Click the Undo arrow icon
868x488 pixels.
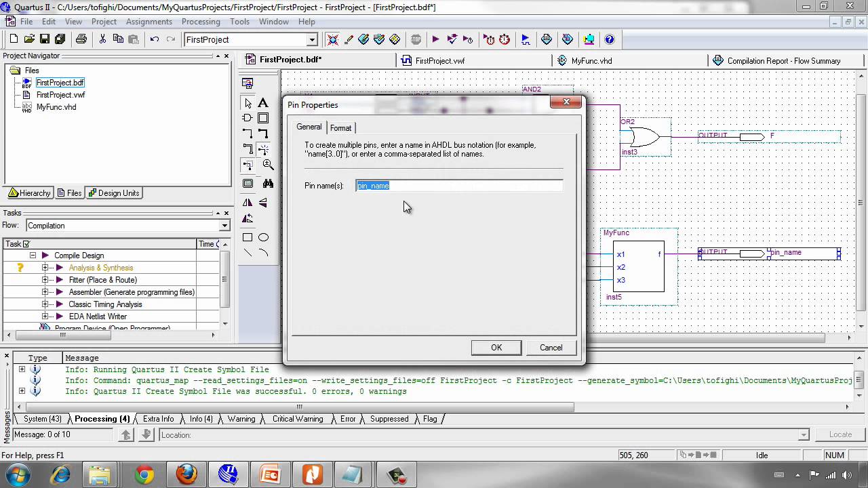pyautogui.click(x=155, y=39)
